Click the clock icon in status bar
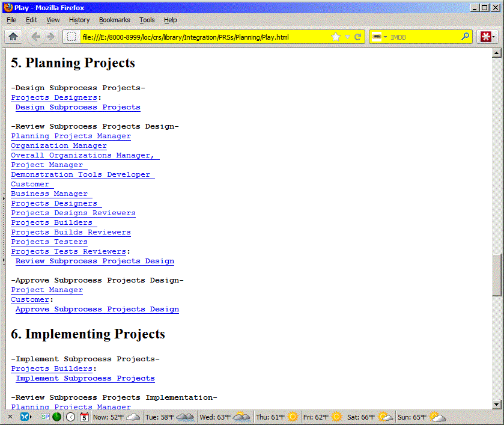Viewport: 504px width, 425px height. coord(71,417)
